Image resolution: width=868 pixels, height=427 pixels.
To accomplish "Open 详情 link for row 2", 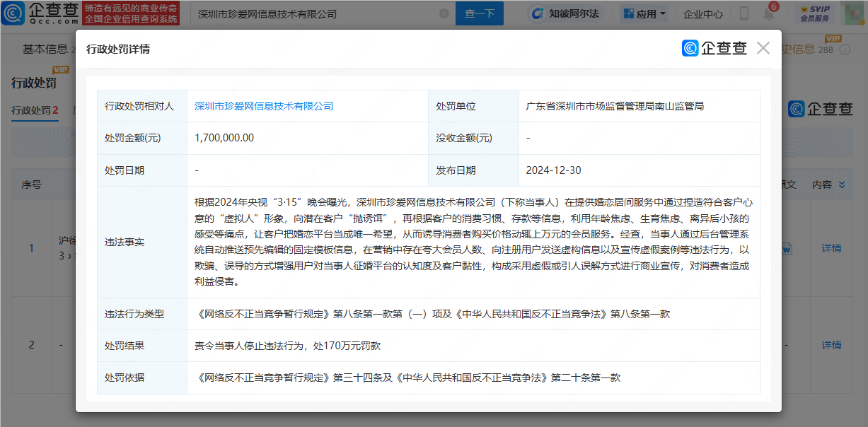I will pyautogui.click(x=831, y=345).
